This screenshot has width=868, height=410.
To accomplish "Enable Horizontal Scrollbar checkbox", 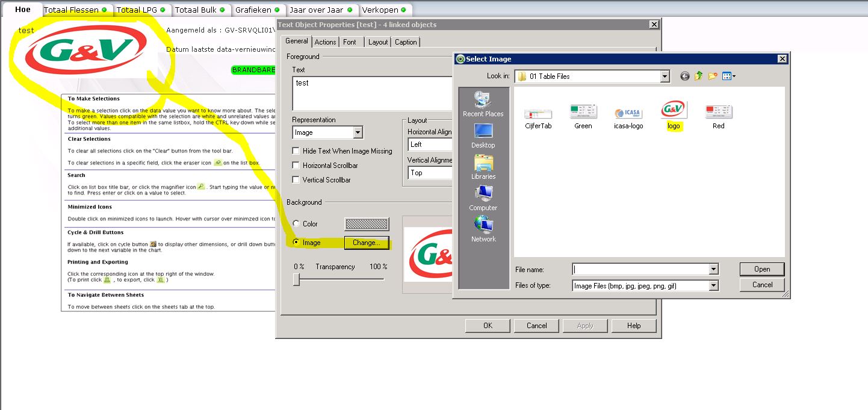I will [x=296, y=166].
